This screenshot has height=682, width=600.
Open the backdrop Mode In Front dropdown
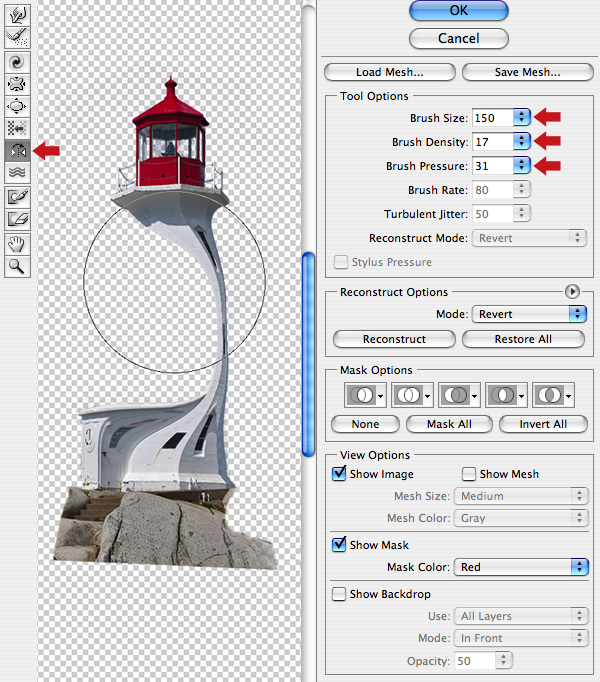coord(521,638)
